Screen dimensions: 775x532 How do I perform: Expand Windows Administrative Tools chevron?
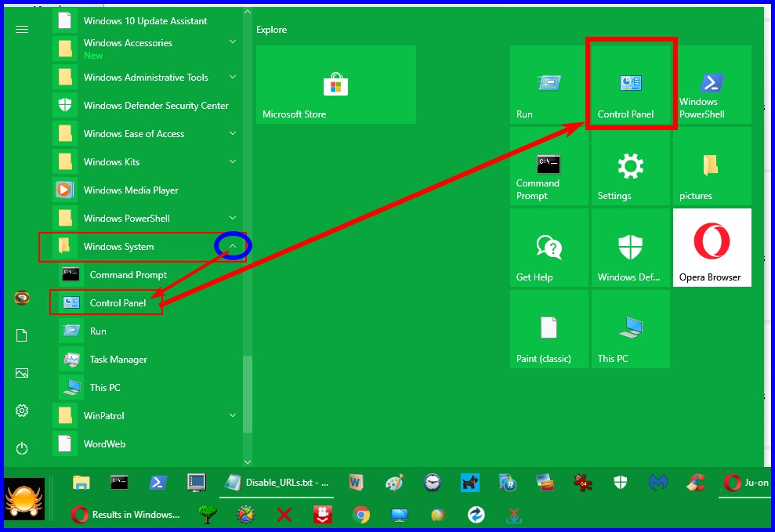pos(232,77)
